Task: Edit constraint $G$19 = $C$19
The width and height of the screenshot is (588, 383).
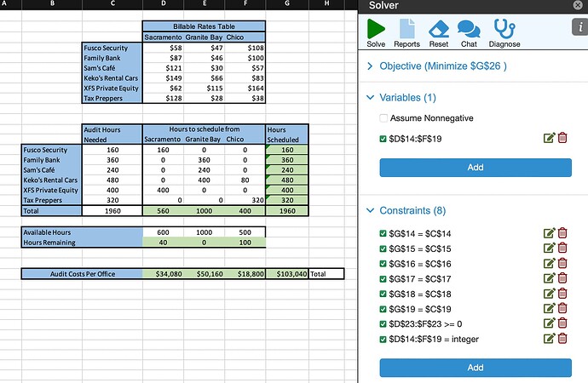Action: point(549,308)
